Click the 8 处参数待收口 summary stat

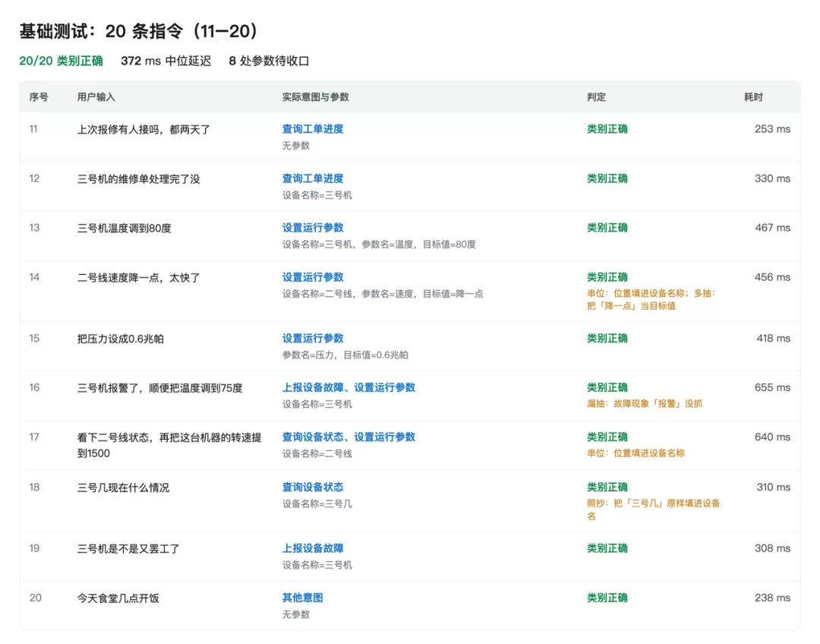click(x=269, y=61)
